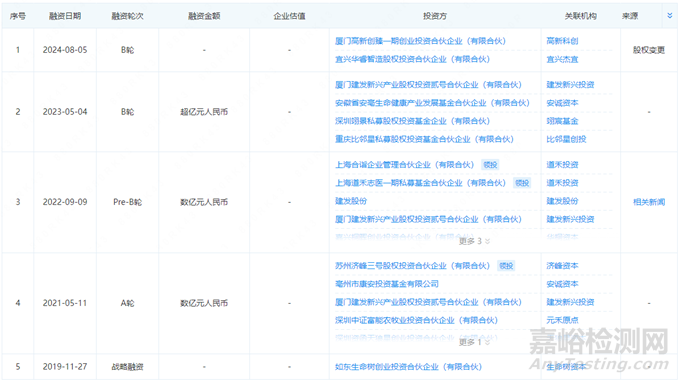Open '相关新闻' source link
The image size is (680, 382).
[649, 202]
